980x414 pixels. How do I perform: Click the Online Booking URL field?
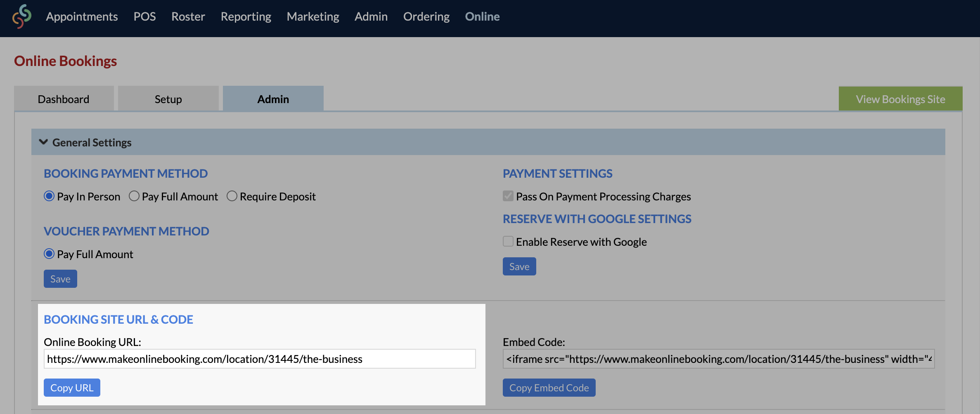pyautogui.click(x=260, y=359)
